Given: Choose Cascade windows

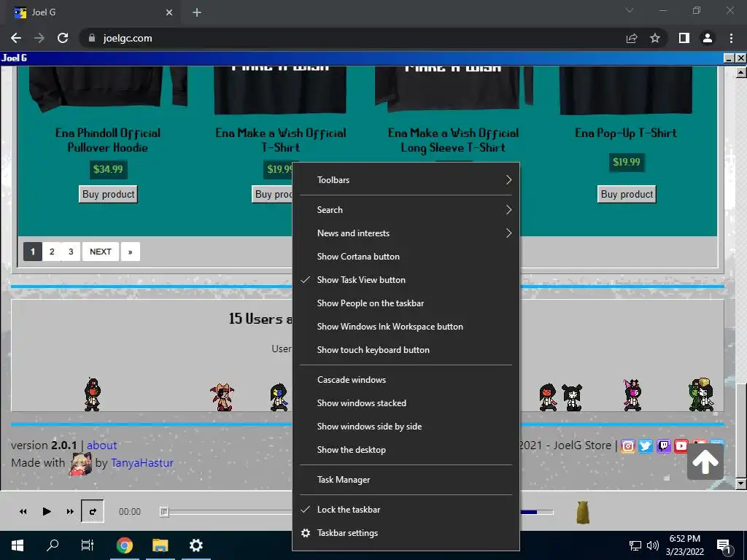Looking at the screenshot, I should point(406,380).
